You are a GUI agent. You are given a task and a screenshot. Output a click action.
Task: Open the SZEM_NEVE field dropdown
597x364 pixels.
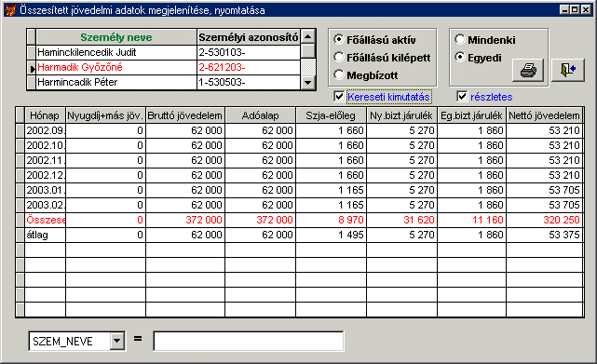[x=117, y=341]
